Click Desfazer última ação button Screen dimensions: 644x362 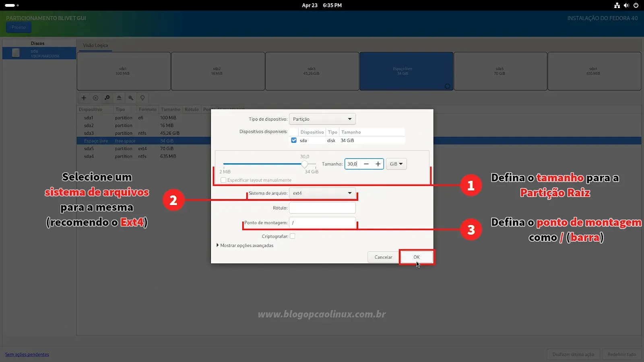[x=573, y=354]
